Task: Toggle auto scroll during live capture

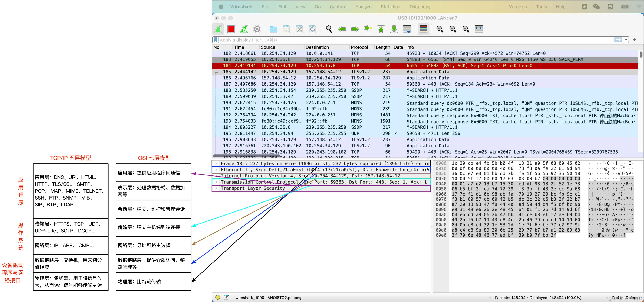Action: 407,29
